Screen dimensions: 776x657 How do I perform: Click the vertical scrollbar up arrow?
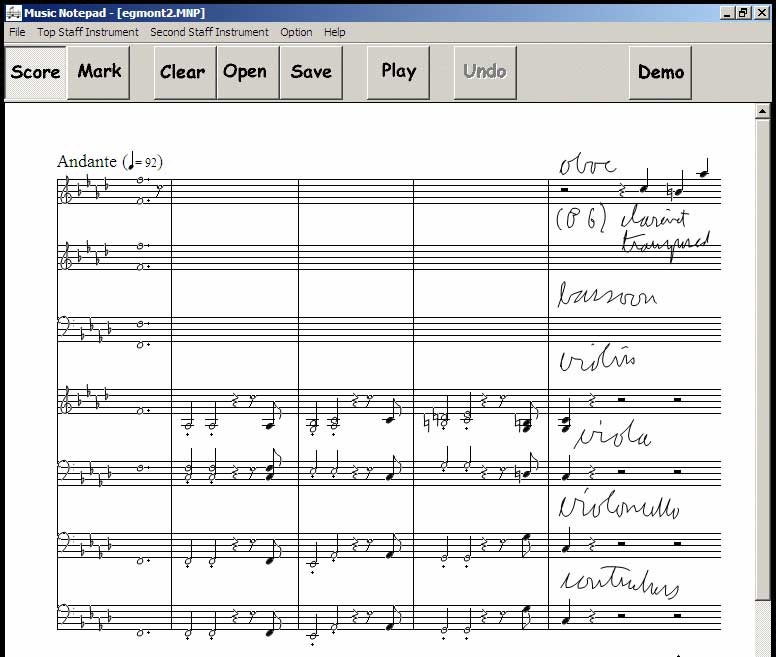(x=762, y=112)
